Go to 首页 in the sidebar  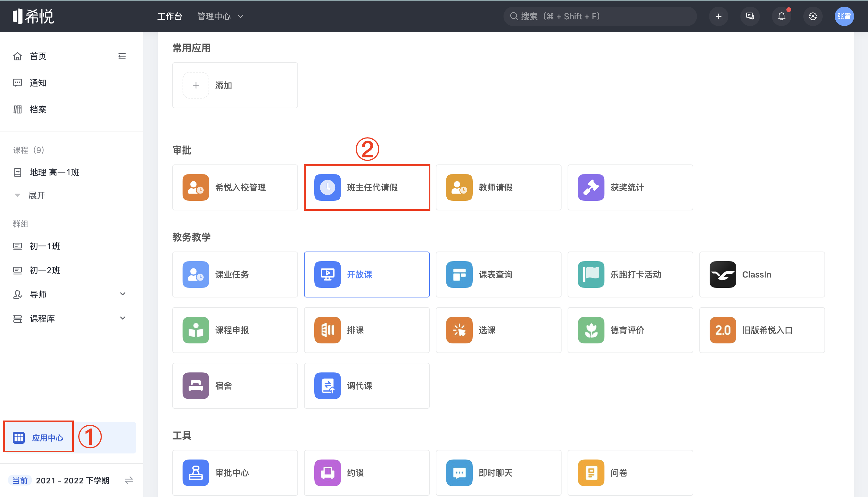tap(37, 56)
